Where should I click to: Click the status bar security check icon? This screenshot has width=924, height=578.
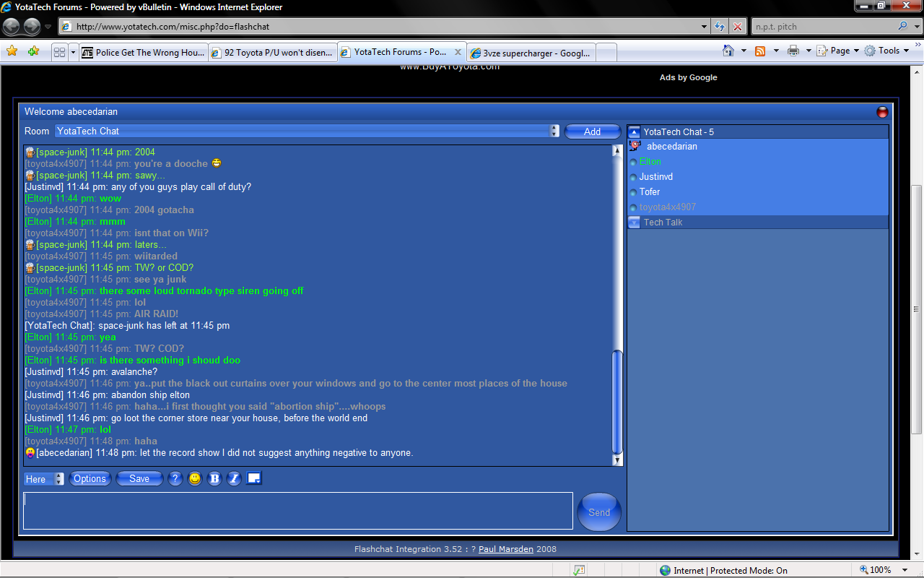tap(579, 570)
